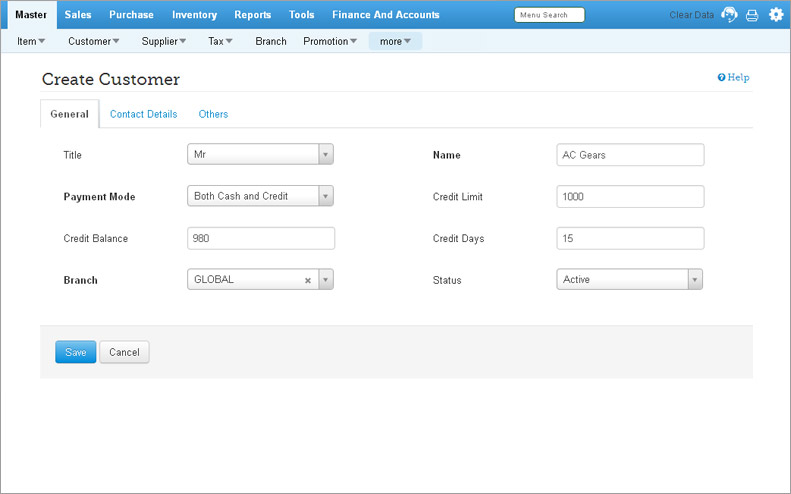The width and height of the screenshot is (791, 494).
Task: Click the Cancel button
Action: pyautogui.click(x=124, y=352)
